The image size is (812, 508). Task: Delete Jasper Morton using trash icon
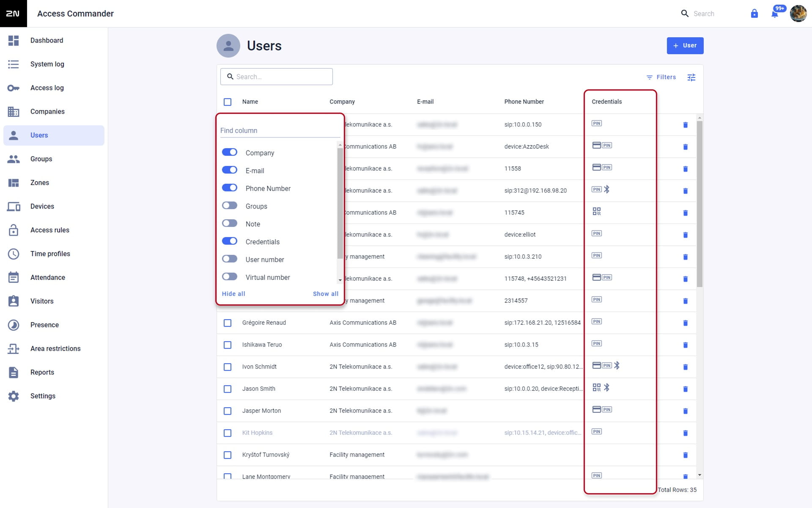[686, 411]
